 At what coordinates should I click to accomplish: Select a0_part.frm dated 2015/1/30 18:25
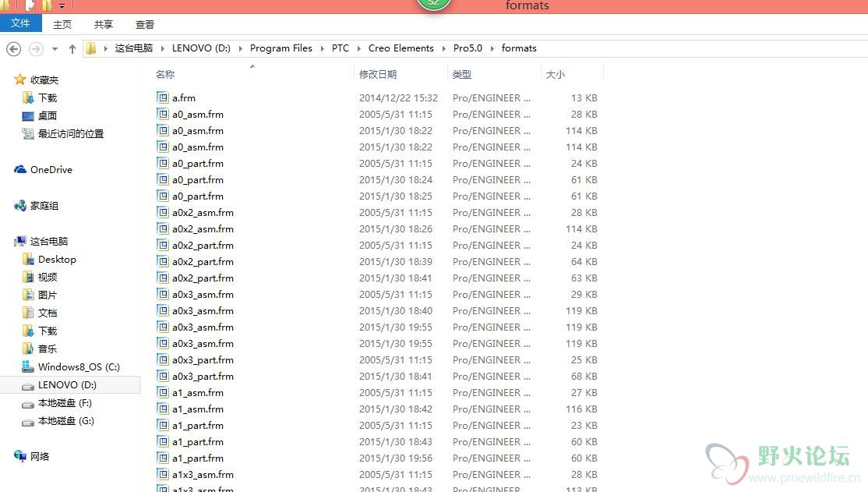point(198,196)
